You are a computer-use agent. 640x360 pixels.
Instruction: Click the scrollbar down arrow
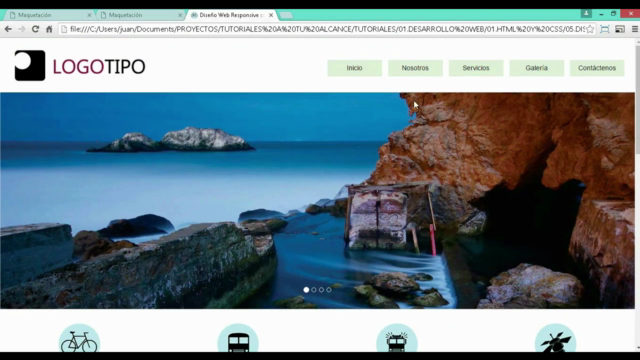[x=638, y=349]
